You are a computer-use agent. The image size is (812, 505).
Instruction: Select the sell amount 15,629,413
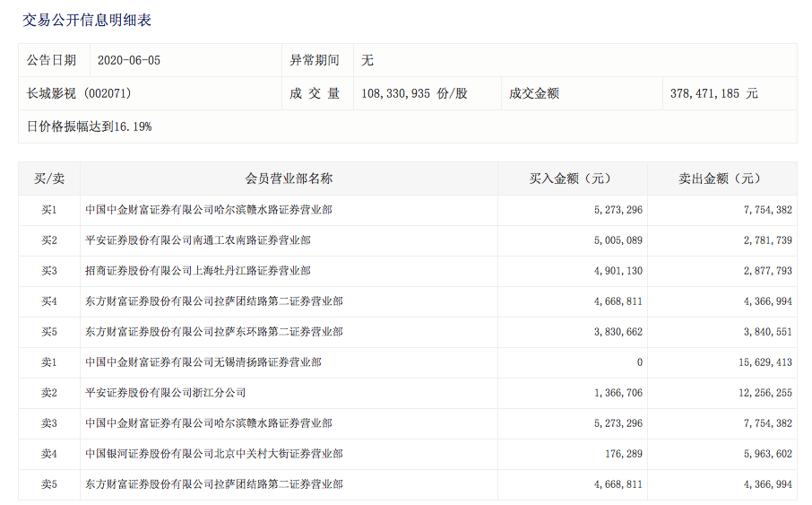pos(765,362)
